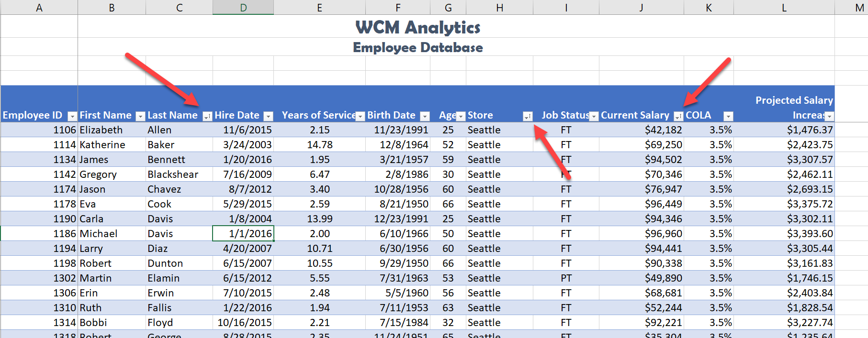Select birth date cell 3/21/1957
This screenshot has height=338, width=868.
pos(398,160)
